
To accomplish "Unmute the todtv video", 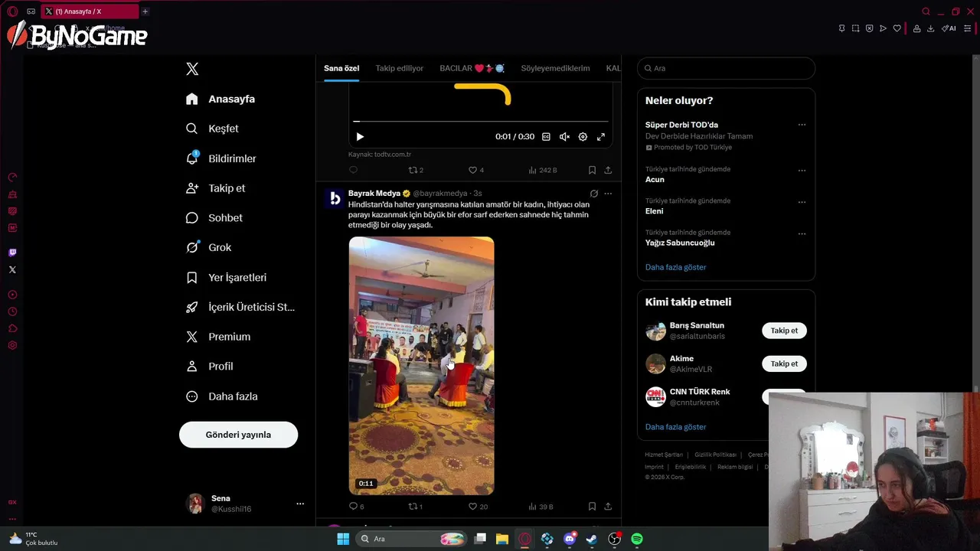I will click(564, 137).
